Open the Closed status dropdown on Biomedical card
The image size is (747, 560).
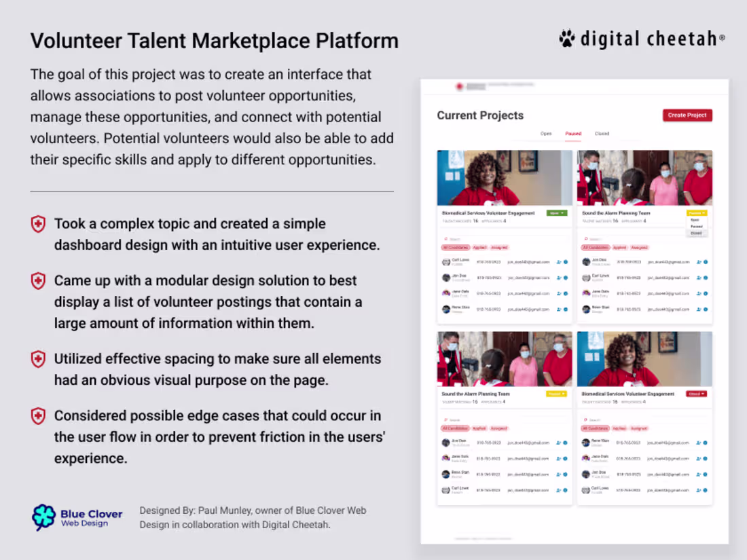coord(697,393)
